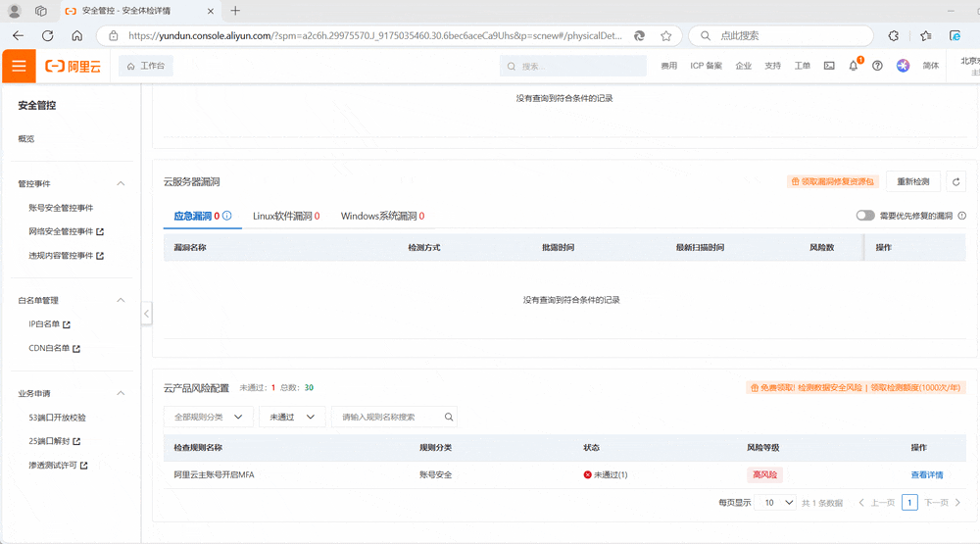980x544 pixels.
Task: Open CDN白名单 in sidebar
Action: (x=54, y=348)
